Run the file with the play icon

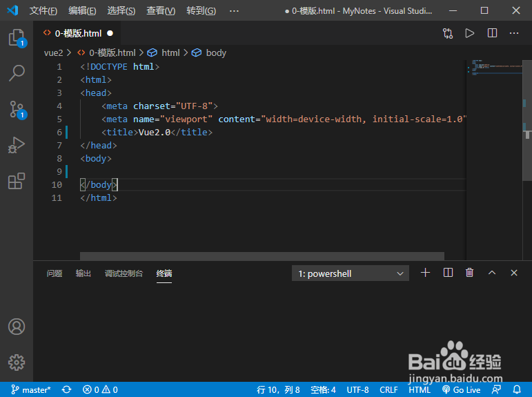[470, 33]
